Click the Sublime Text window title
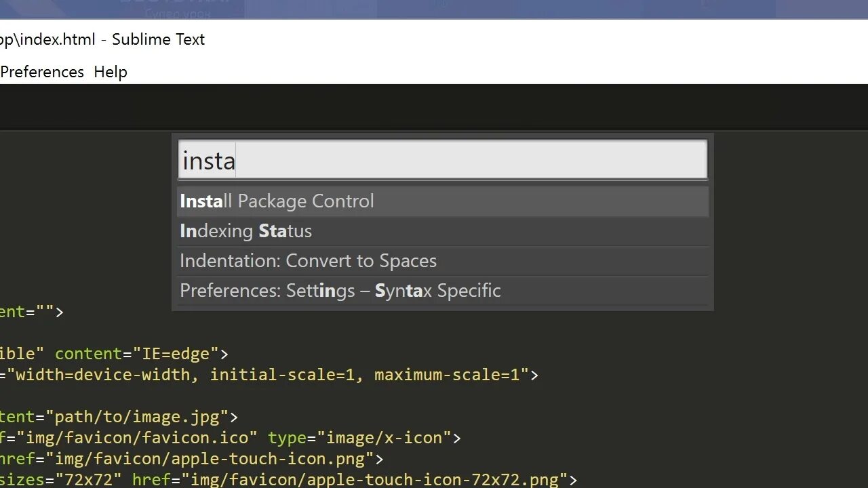This screenshot has height=488, width=868. point(102,39)
